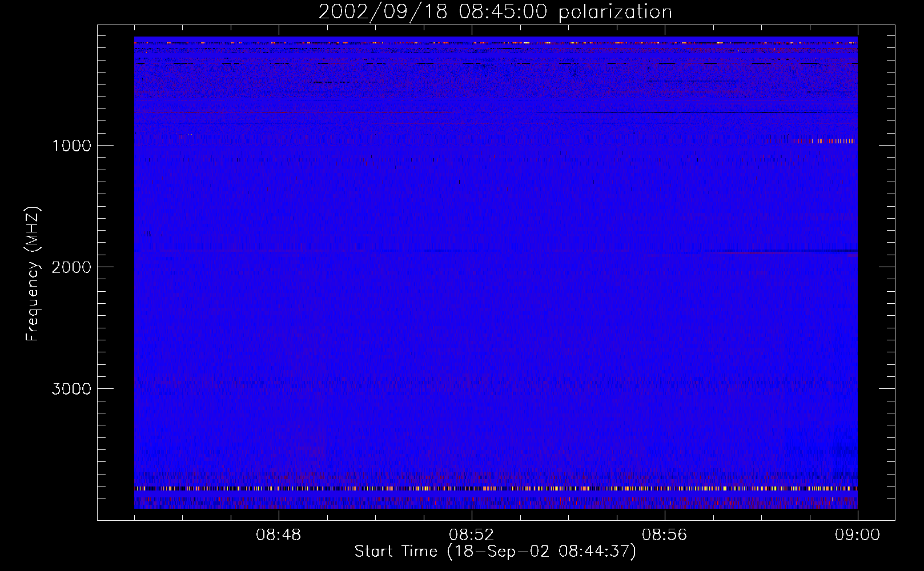Click the 09:00 time tick label
924x571 pixels.
[x=857, y=535]
